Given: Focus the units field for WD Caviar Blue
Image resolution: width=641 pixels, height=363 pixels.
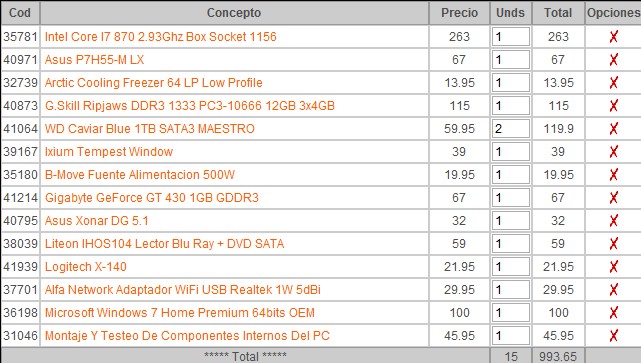Looking at the screenshot, I should tap(511, 129).
